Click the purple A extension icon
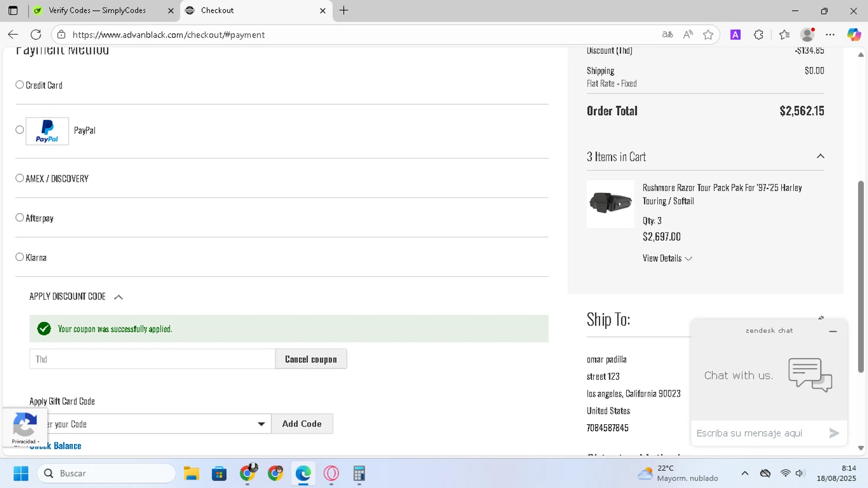868x488 pixels. (735, 35)
